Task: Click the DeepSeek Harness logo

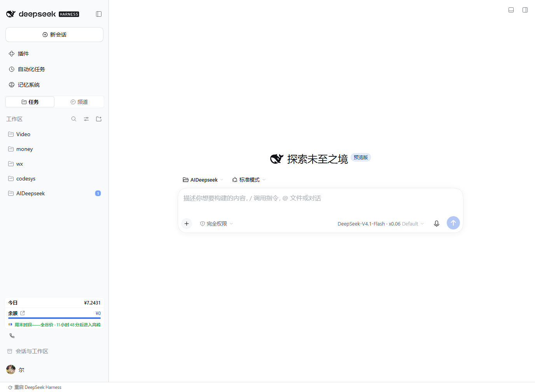Action: [43, 14]
